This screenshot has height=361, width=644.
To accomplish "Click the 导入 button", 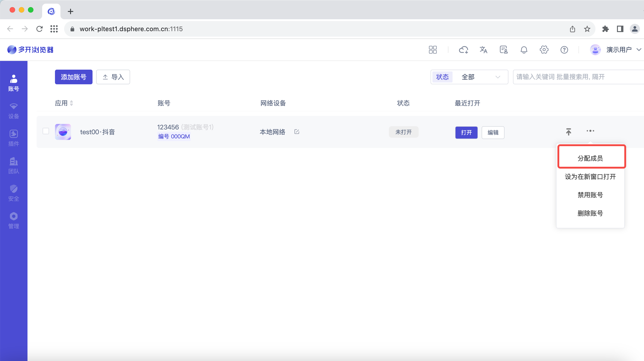I will pyautogui.click(x=113, y=77).
